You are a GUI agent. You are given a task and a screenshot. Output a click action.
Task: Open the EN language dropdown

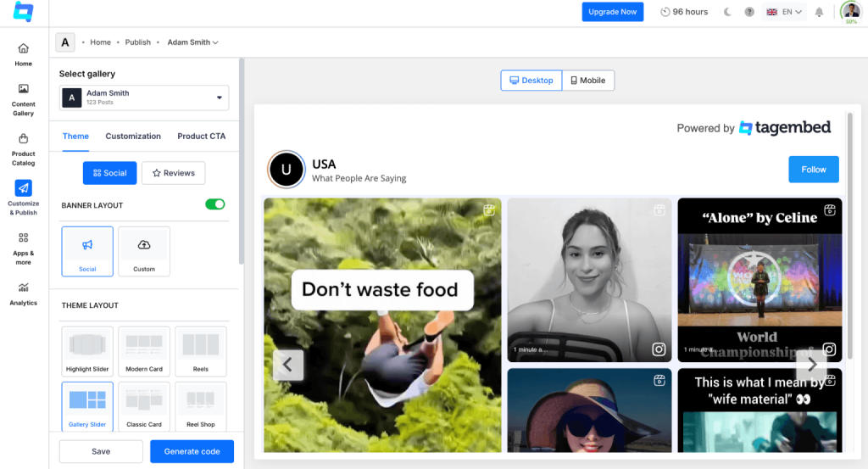click(784, 12)
